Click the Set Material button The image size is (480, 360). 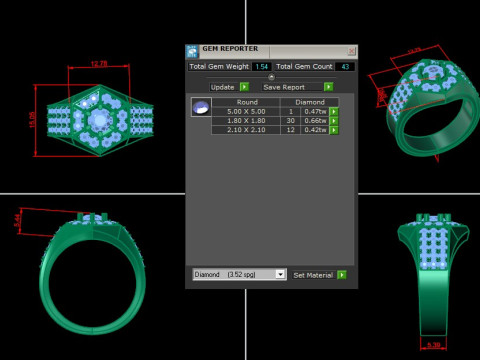click(x=313, y=275)
